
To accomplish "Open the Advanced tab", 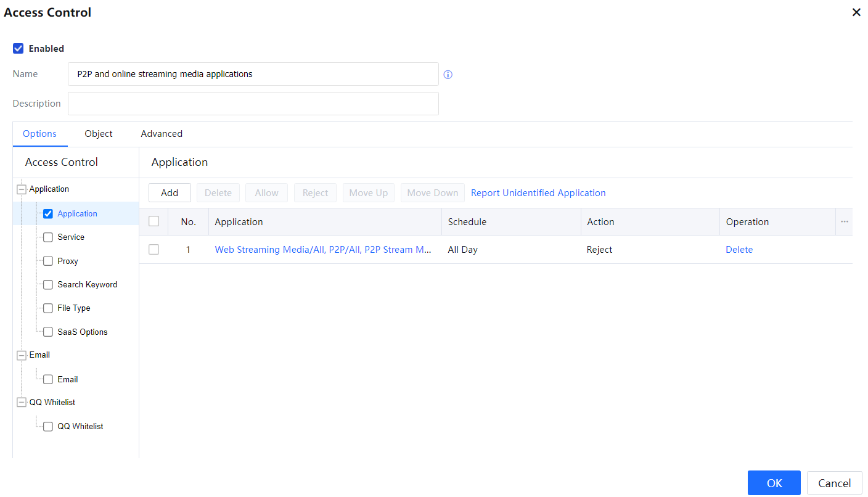I will 162,134.
